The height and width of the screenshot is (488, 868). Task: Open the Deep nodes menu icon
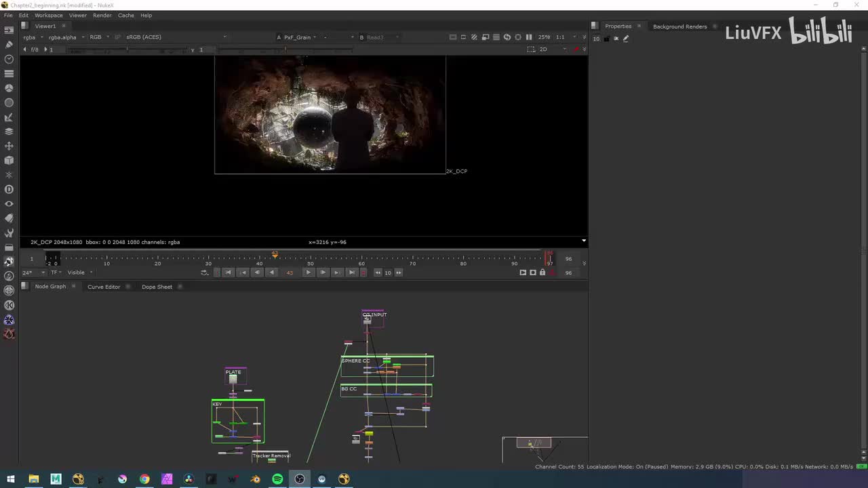9,189
